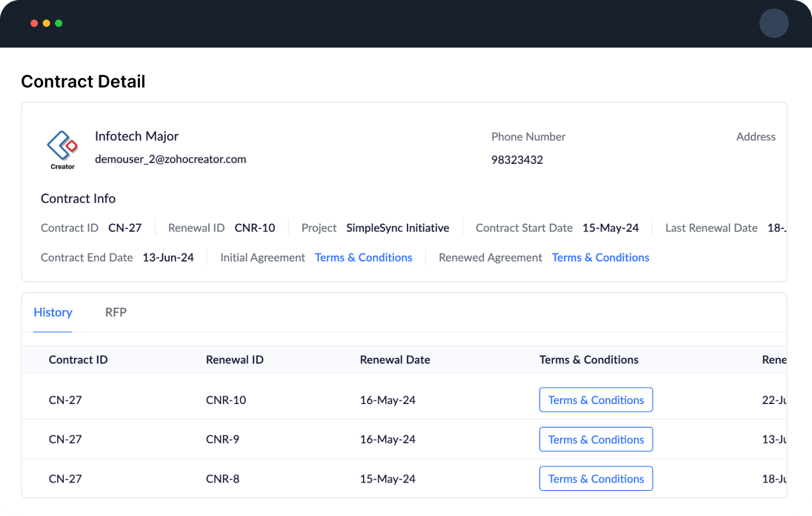The width and height of the screenshot is (812, 516).
Task: Switch to the RFP tab
Action: [x=116, y=312]
